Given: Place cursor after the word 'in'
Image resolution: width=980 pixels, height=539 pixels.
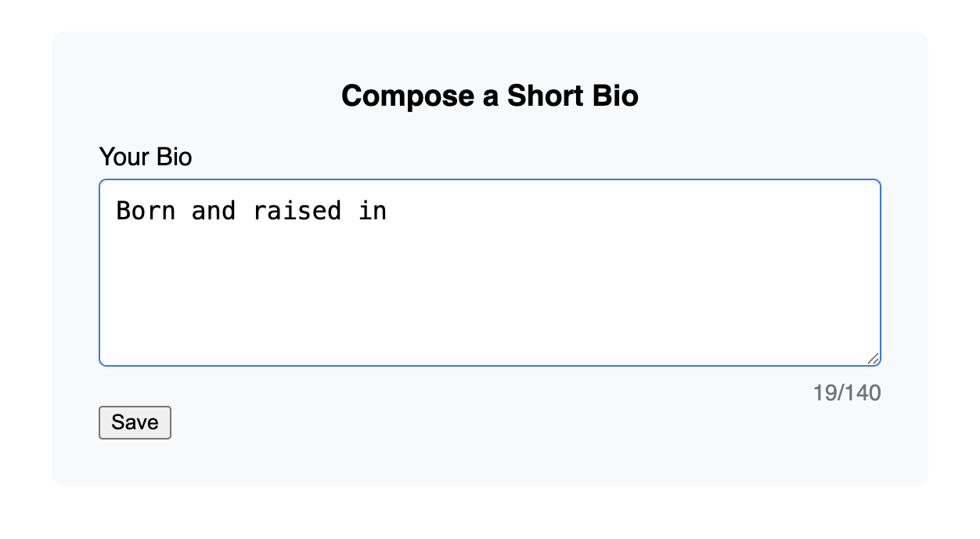Looking at the screenshot, I should tap(388, 211).
